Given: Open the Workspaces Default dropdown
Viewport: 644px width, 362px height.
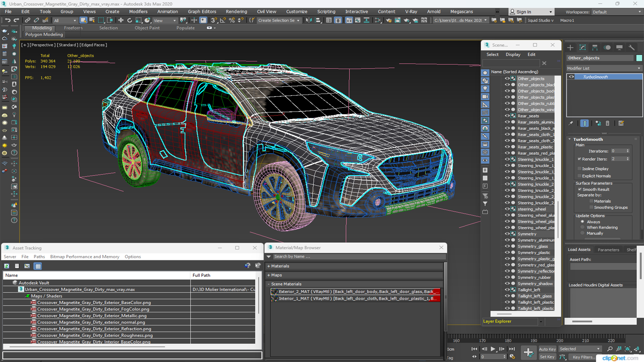Looking at the screenshot, I should coord(616,12).
